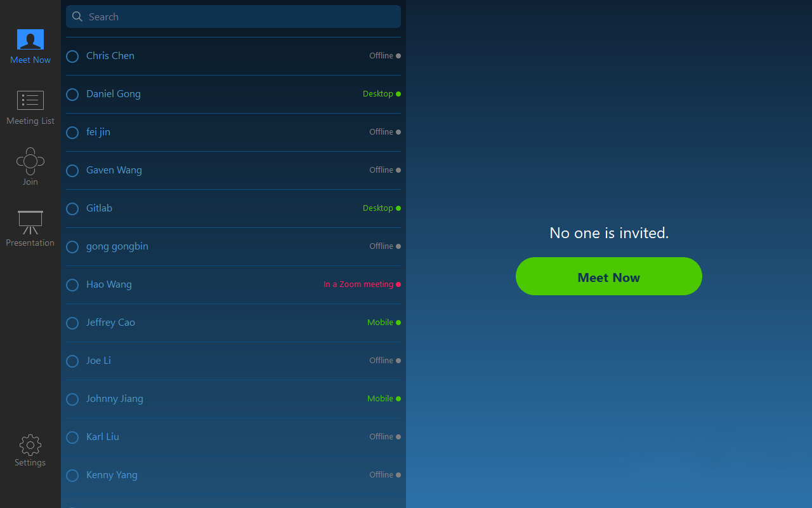Click the contact name gong gongbin
812x508 pixels.
tap(117, 246)
